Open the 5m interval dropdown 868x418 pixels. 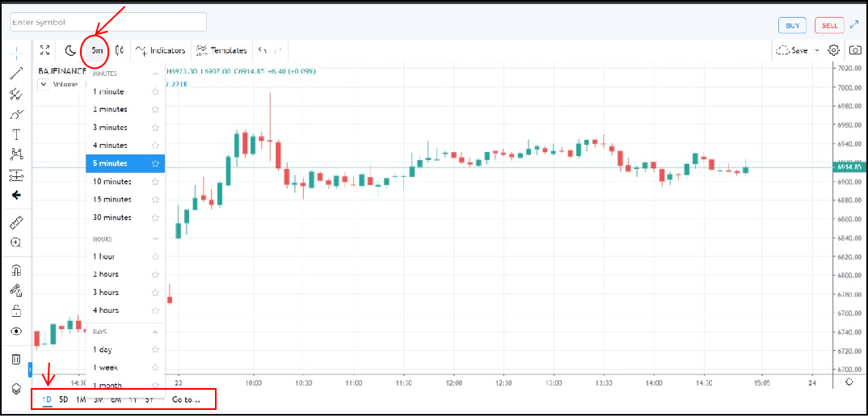click(x=97, y=50)
